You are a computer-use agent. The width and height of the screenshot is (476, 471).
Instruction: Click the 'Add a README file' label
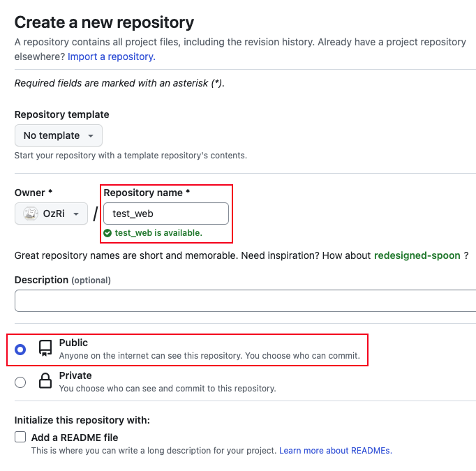coord(75,438)
